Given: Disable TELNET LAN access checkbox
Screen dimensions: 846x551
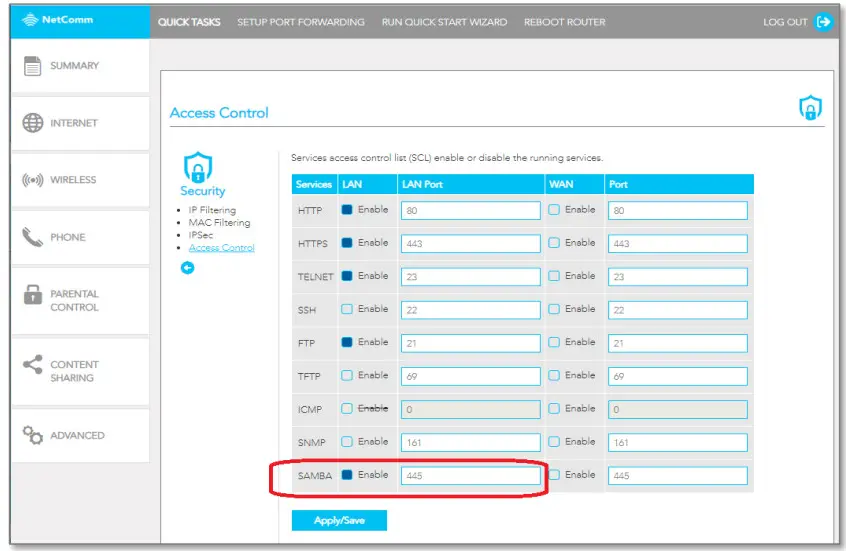Looking at the screenshot, I should 347,276.
